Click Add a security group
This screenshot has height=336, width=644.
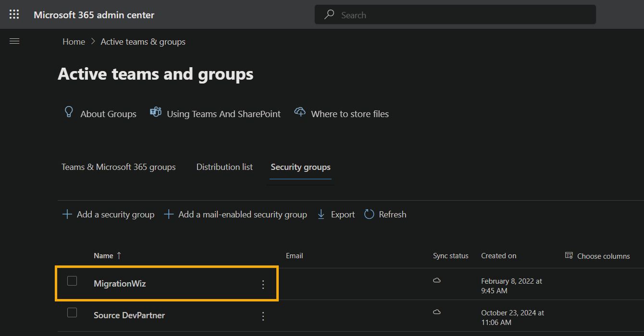click(x=109, y=215)
